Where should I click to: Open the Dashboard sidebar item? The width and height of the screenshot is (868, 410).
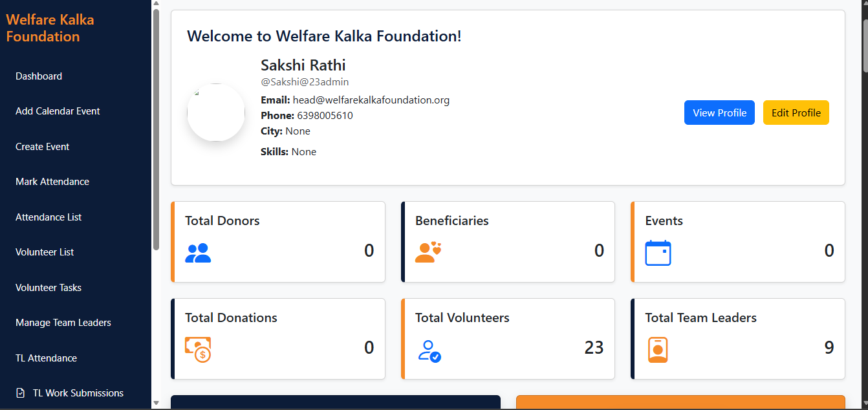coord(39,76)
